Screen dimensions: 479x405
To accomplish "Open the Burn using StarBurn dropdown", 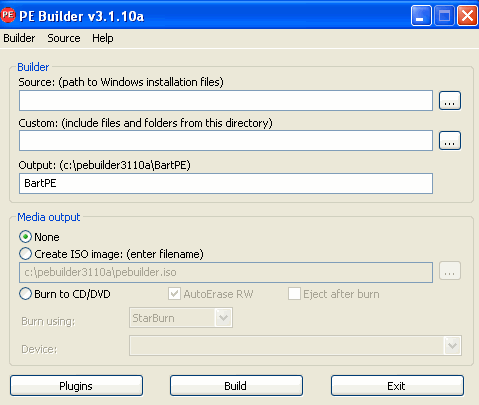I will [x=181, y=318].
